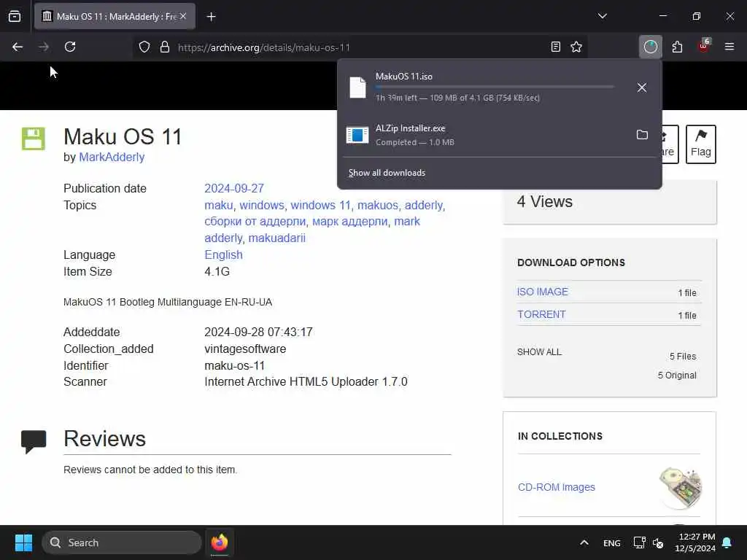Click the MakuOS 11.iso download progress bar
This screenshot has height=560, width=747.
(495, 87)
